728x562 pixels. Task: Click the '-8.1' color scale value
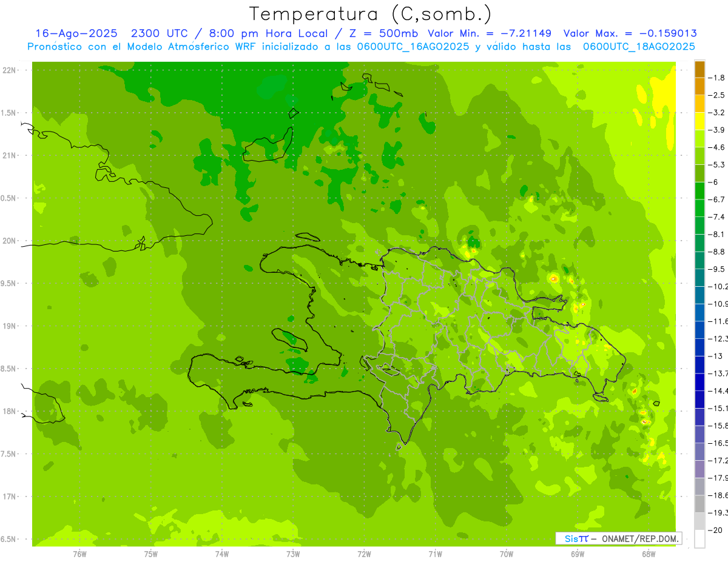[718, 234]
